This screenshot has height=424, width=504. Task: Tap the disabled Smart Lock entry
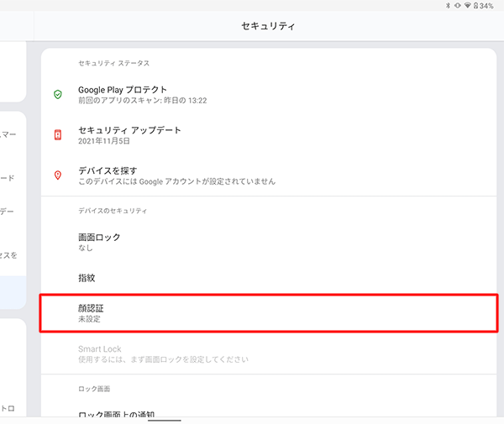click(x=269, y=353)
